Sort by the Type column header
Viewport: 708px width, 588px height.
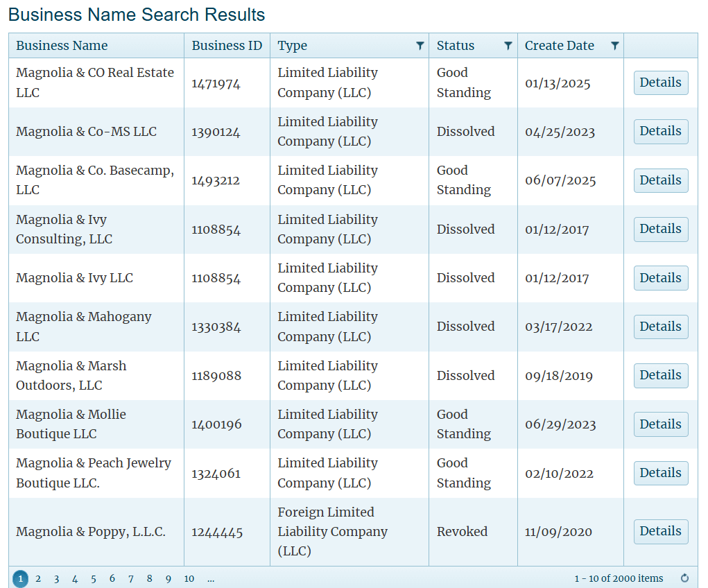pos(292,46)
